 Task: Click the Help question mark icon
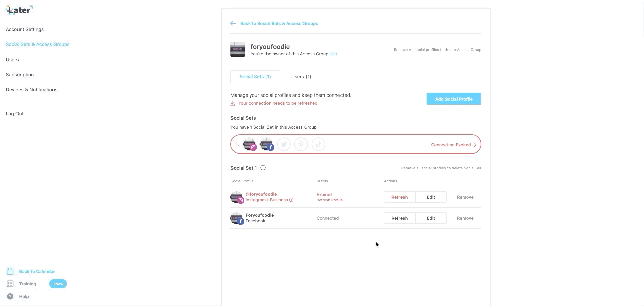click(x=10, y=296)
